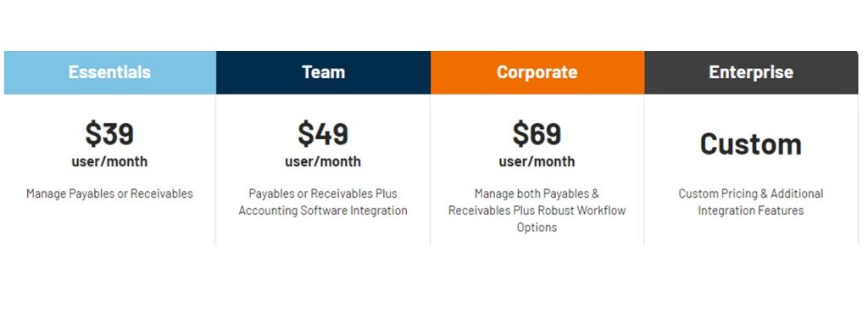Click Payables or Receivables Plus line

coord(323,194)
